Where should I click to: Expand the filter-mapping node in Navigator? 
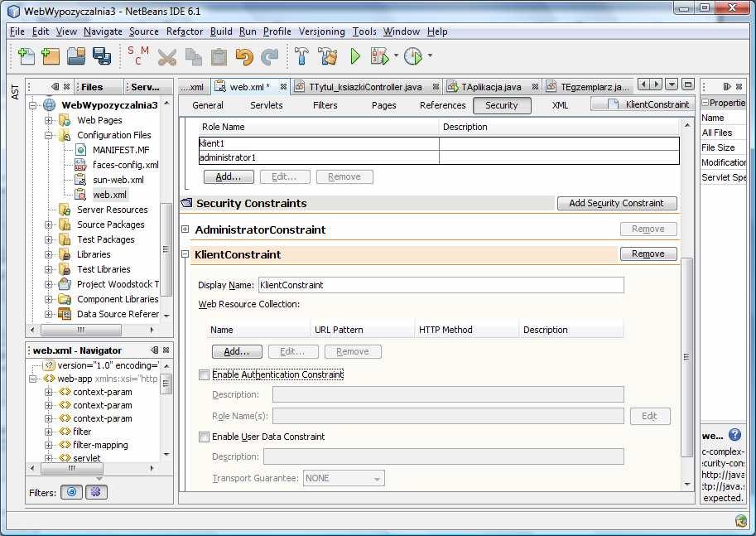(x=49, y=445)
